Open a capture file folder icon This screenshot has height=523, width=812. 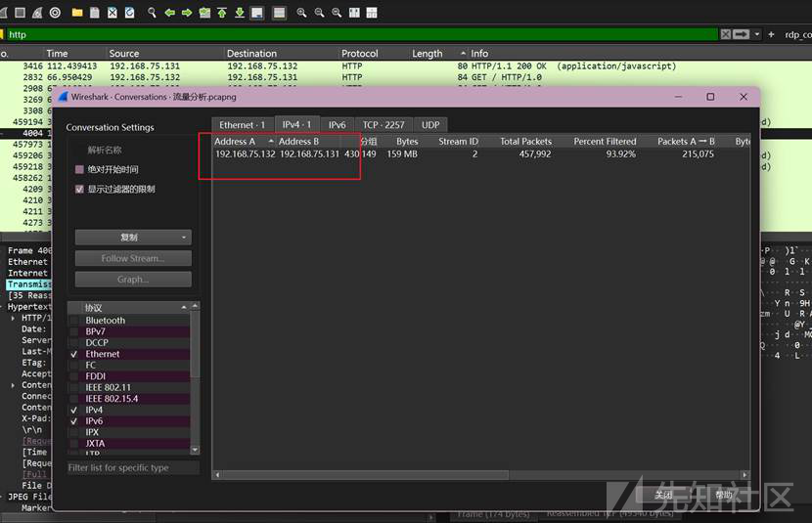77,13
